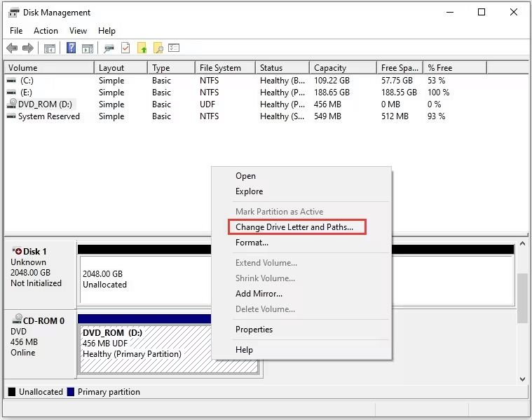
Task: Open the View menu in the menu bar
Action: [x=78, y=31]
